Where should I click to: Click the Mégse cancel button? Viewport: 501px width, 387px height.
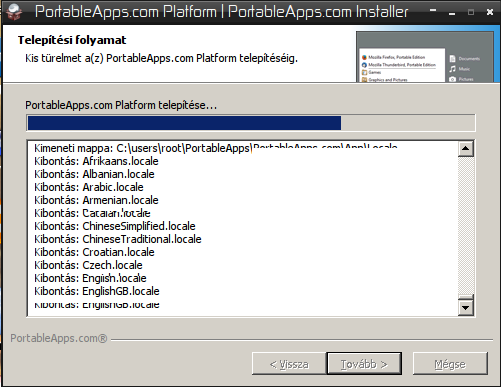(450, 364)
